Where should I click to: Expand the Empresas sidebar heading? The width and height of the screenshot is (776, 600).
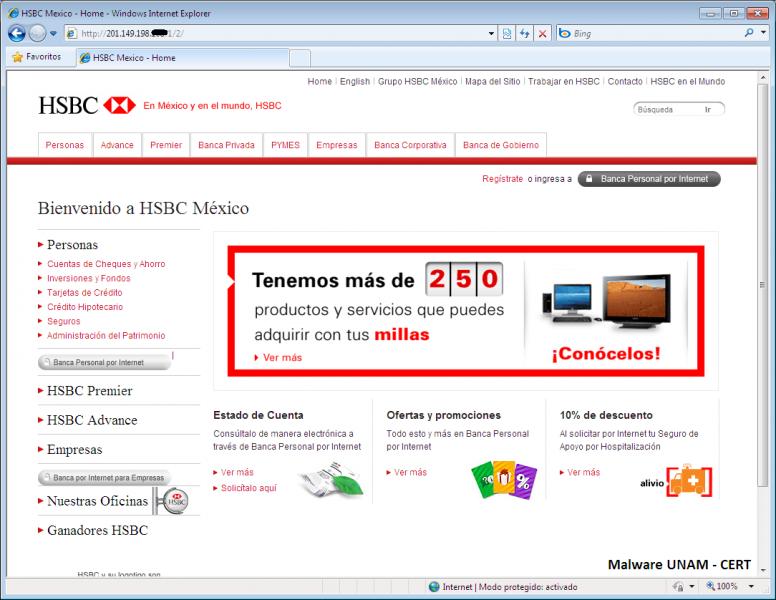(75, 450)
